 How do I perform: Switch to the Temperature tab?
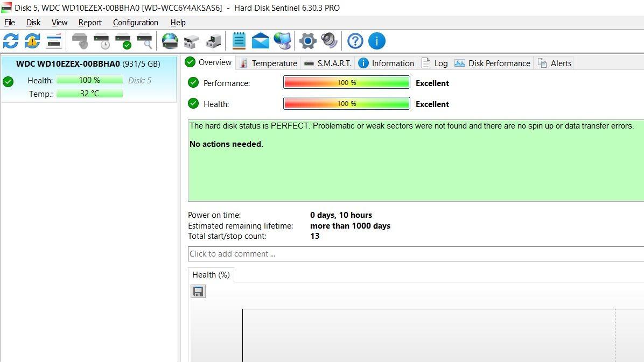268,63
